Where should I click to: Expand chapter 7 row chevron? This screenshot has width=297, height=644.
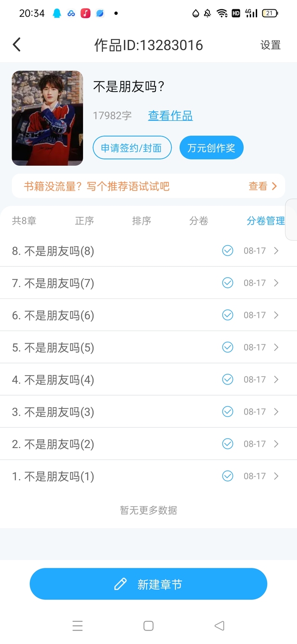tap(276, 283)
